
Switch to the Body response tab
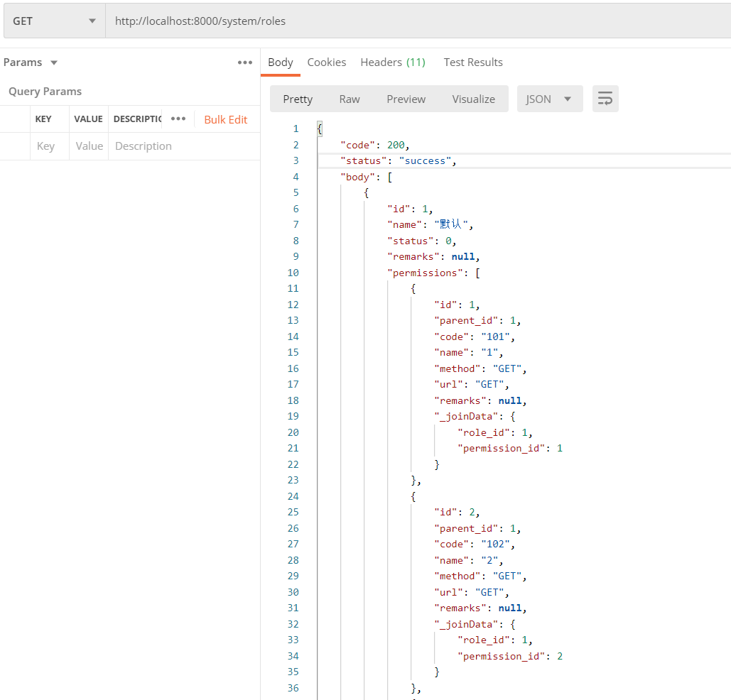pos(280,62)
